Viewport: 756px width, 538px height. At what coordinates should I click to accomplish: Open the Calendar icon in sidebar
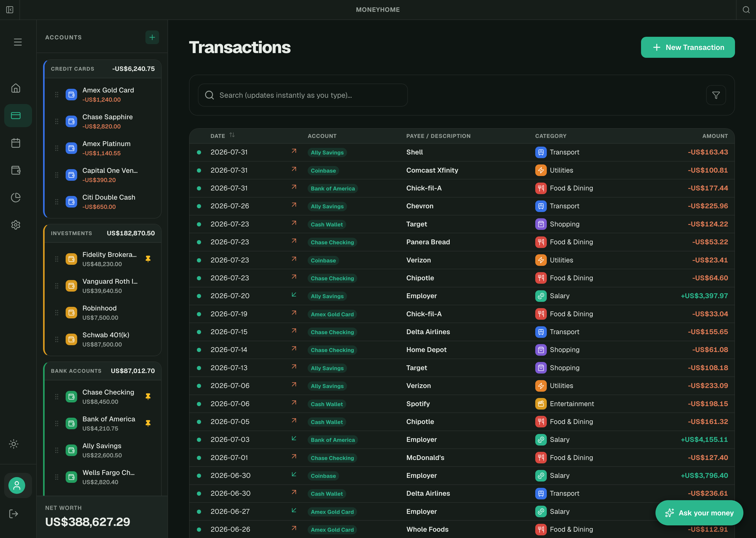coord(16,143)
